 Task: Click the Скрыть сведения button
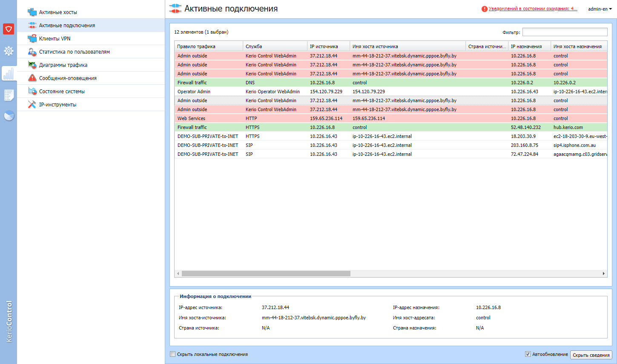[x=591, y=355]
